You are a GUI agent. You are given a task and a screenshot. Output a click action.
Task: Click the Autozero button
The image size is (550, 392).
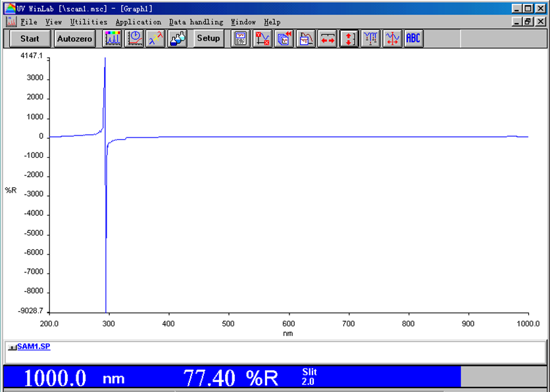pos(74,39)
